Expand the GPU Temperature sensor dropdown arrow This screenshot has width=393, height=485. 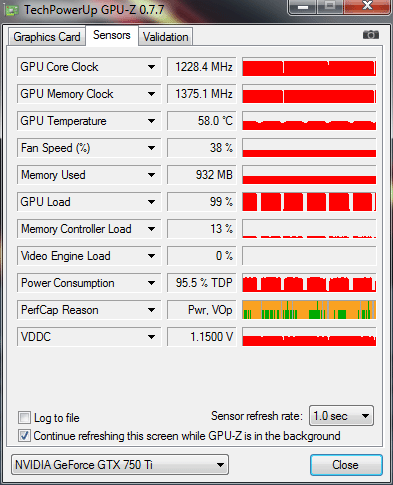click(x=151, y=121)
